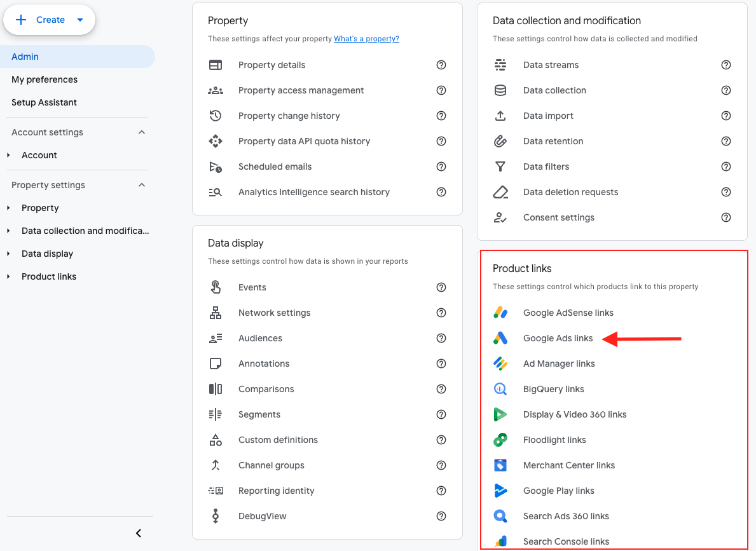Screen dimensions: 756x551
Task: Click help icon next to Property details
Action: pos(441,65)
